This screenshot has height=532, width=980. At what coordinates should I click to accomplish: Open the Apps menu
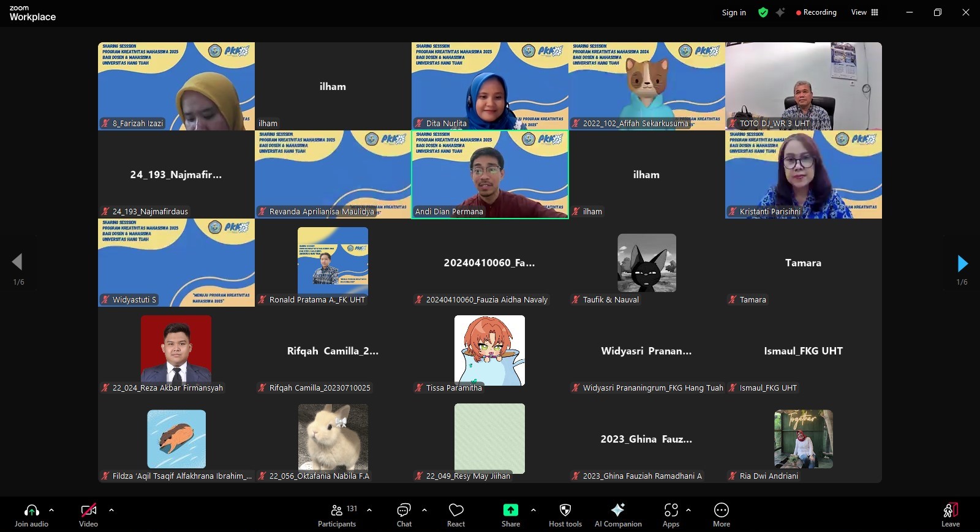[671, 515]
